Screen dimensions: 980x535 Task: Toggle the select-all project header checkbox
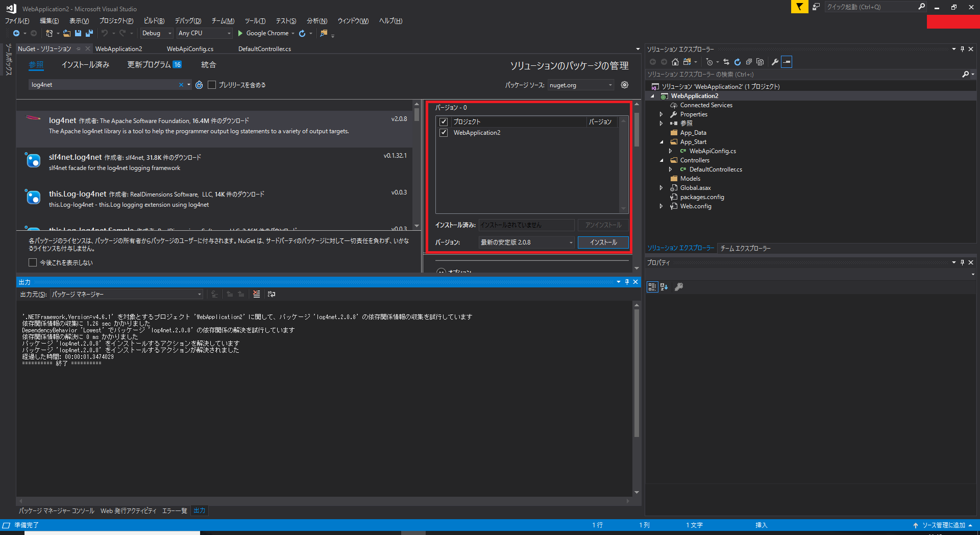coord(444,121)
